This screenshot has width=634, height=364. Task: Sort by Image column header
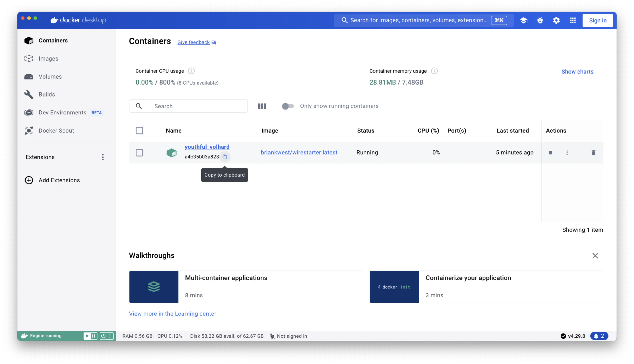270,131
